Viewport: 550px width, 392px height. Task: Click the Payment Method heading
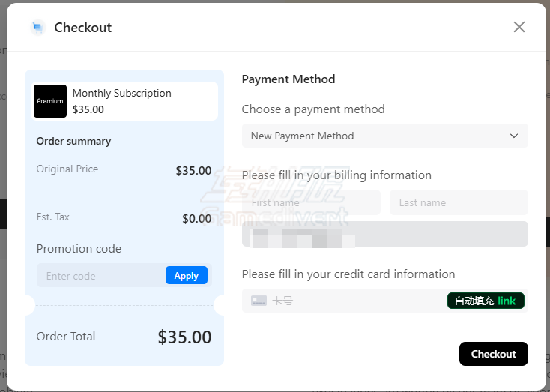(288, 79)
